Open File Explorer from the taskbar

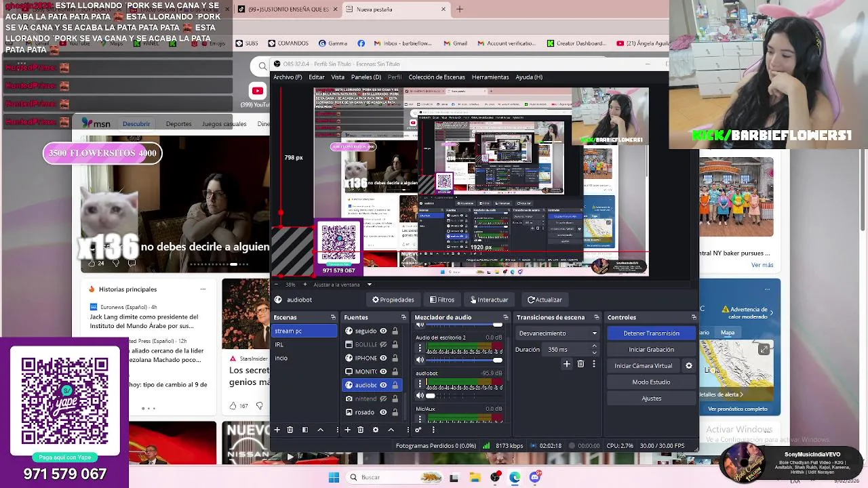475,477
